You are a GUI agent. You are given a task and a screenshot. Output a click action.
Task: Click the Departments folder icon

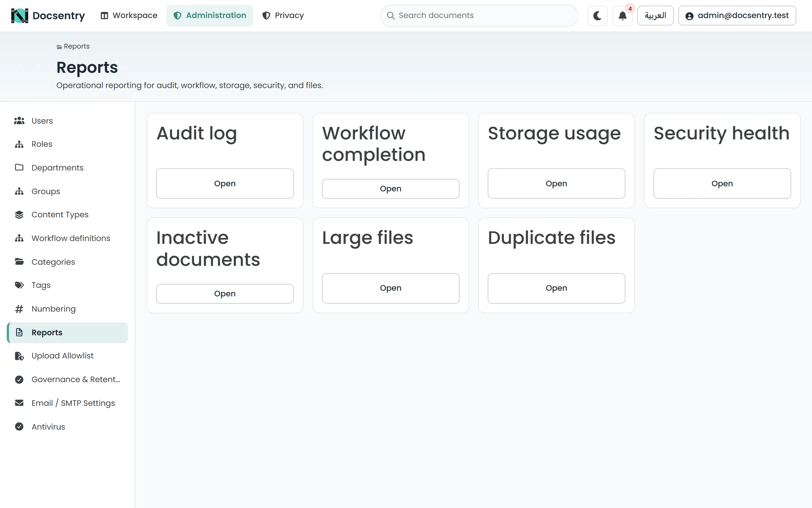19,167
